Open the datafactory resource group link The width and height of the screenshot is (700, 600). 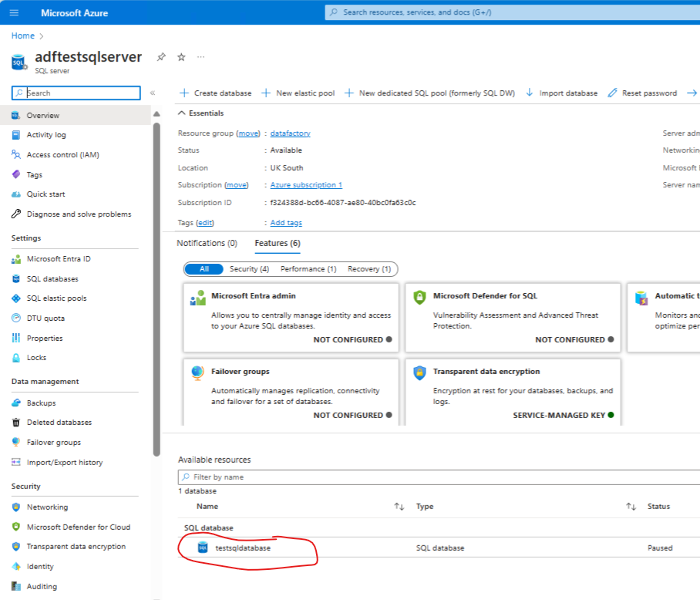290,133
